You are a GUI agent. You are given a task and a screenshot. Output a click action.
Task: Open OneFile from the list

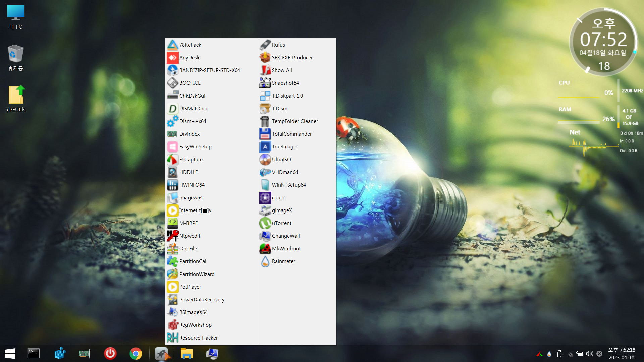click(211, 249)
